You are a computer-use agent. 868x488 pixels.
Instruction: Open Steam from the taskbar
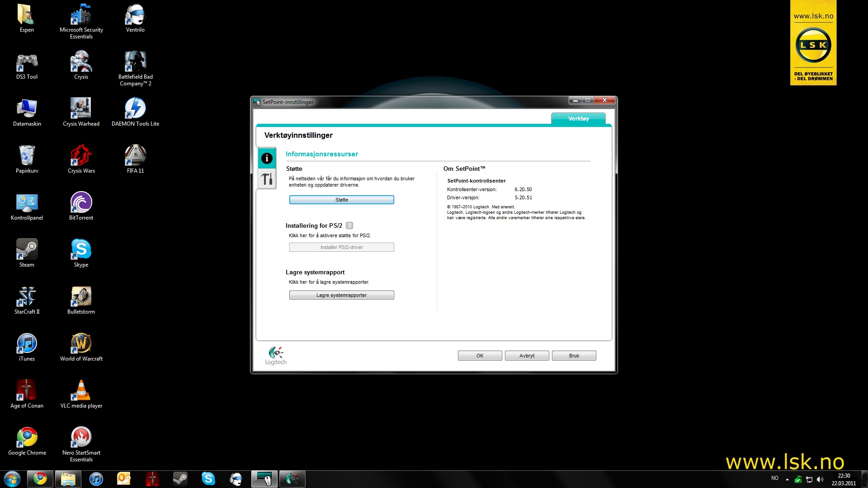click(180, 479)
